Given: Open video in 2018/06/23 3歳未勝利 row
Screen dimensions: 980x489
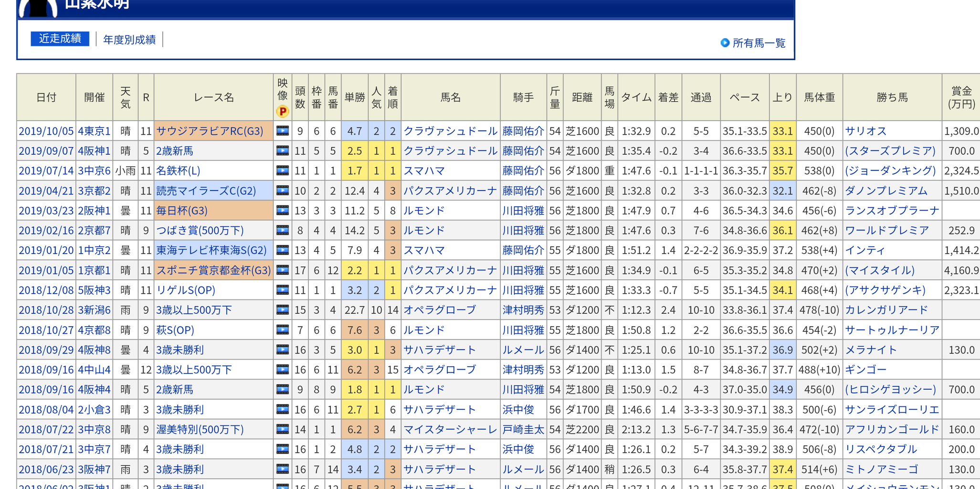Looking at the screenshot, I should tap(282, 469).
